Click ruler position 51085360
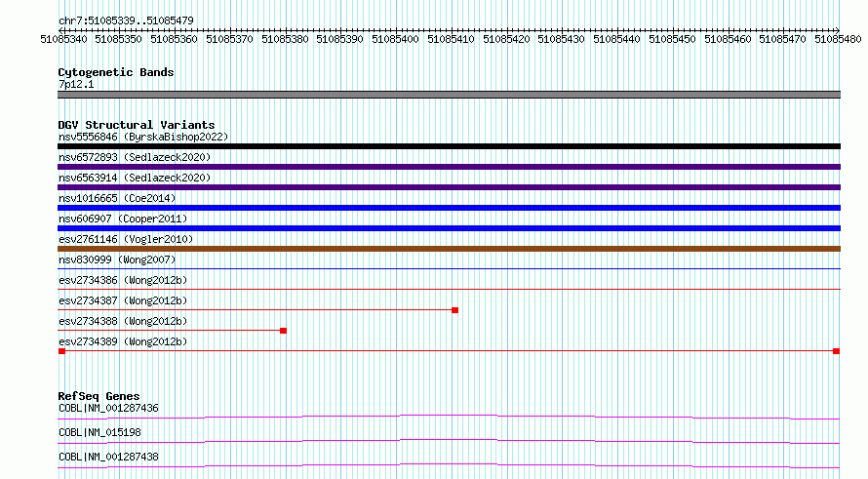This screenshot has width=868, height=479. click(174, 39)
